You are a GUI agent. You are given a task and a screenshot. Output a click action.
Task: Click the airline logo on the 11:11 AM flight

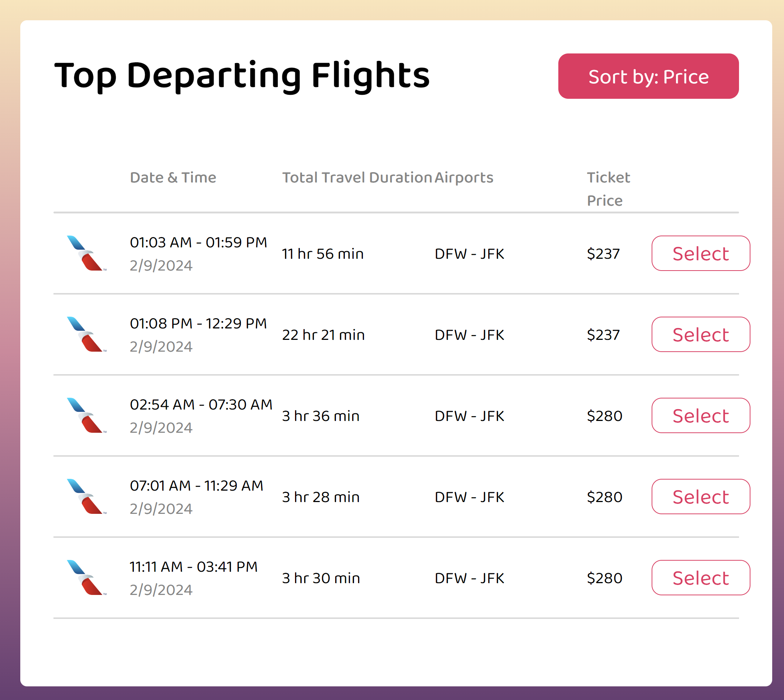[86, 578]
